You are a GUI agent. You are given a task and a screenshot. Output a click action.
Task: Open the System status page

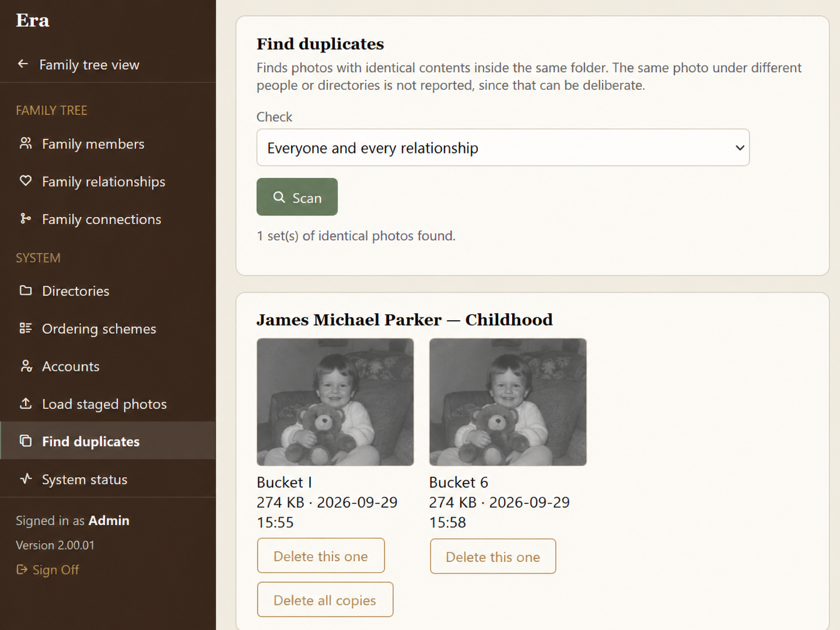pyautogui.click(x=108, y=479)
